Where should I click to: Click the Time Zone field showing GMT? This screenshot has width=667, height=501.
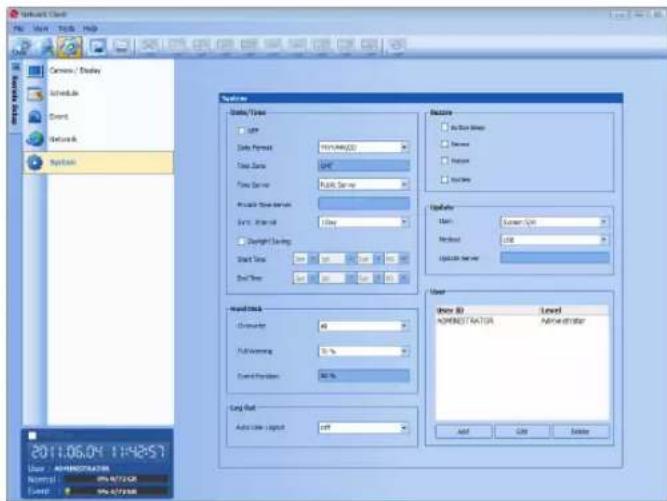click(364, 166)
